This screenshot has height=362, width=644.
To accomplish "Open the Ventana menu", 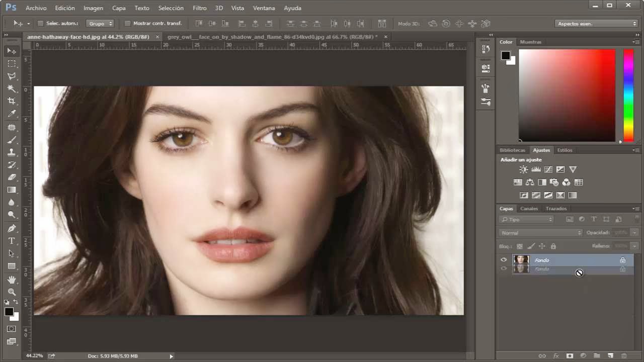I will pos(264,8).
